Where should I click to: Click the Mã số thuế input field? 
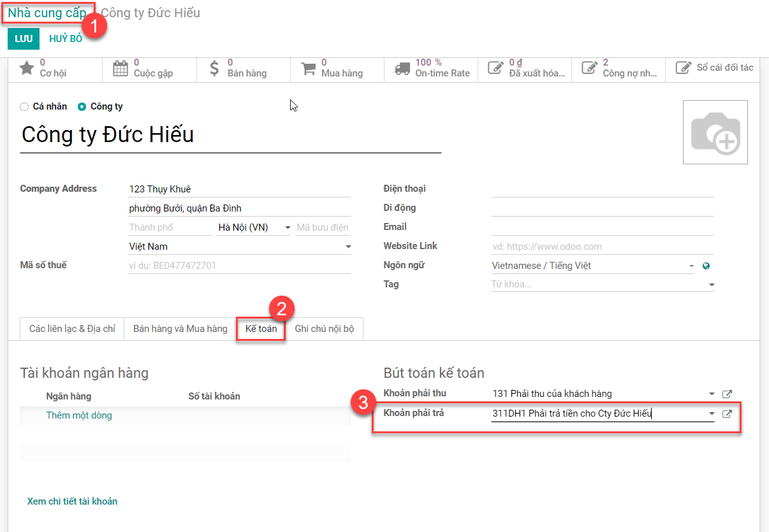tap(239, 266)
